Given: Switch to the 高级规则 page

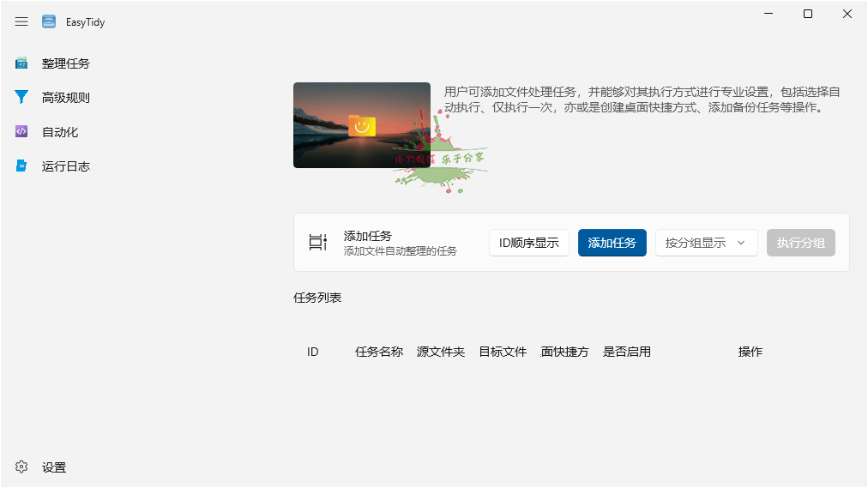Looking at the screenshot, I should pyautogui.click(x=66, y=98).
